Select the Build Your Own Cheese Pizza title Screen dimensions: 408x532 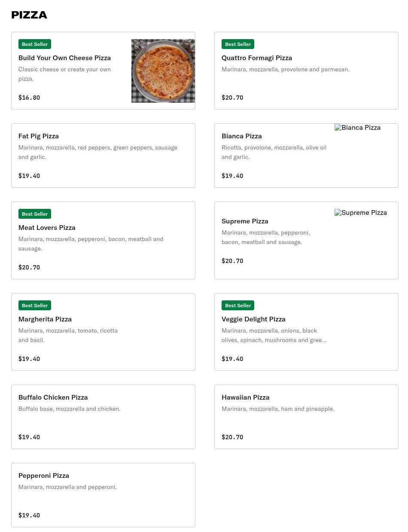tap(64, 58)
